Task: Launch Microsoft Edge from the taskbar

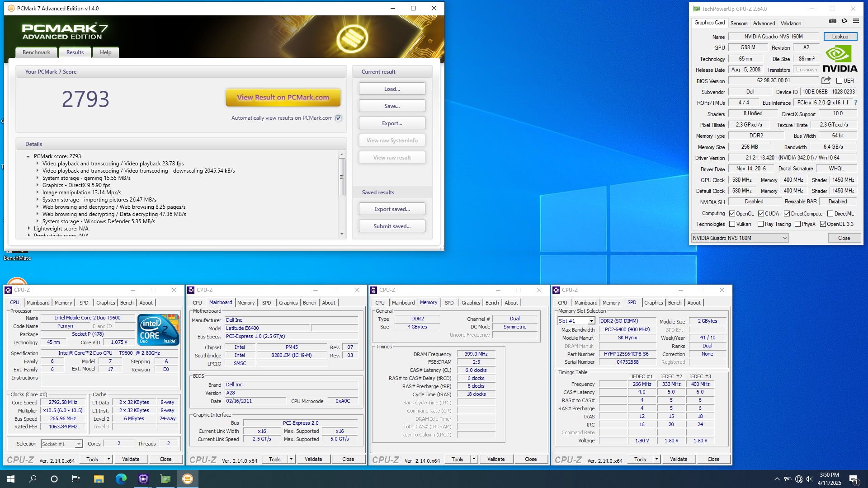Action: 121,479
